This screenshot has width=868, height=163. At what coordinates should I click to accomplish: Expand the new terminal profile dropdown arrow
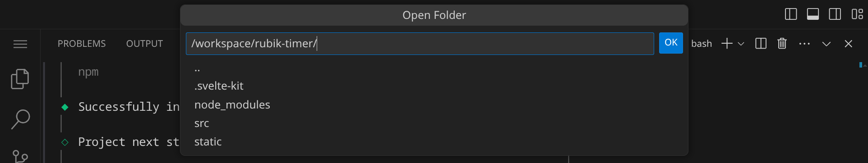point(741,44)
